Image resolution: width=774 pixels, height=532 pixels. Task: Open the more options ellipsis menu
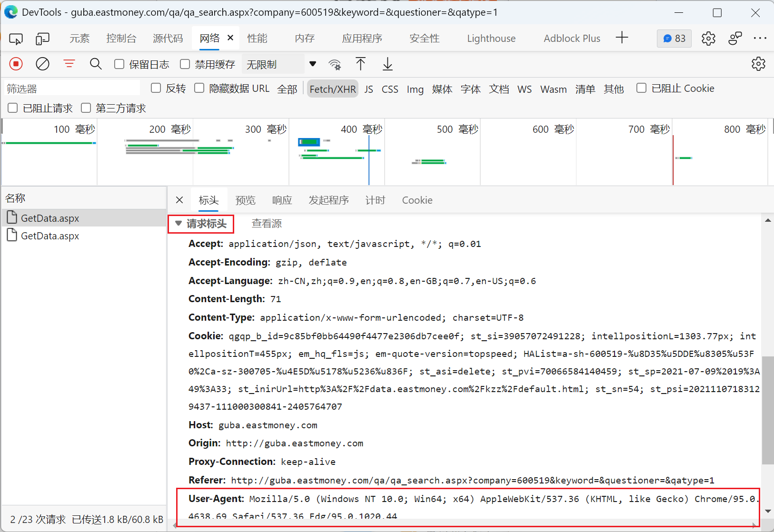point(760,39)
